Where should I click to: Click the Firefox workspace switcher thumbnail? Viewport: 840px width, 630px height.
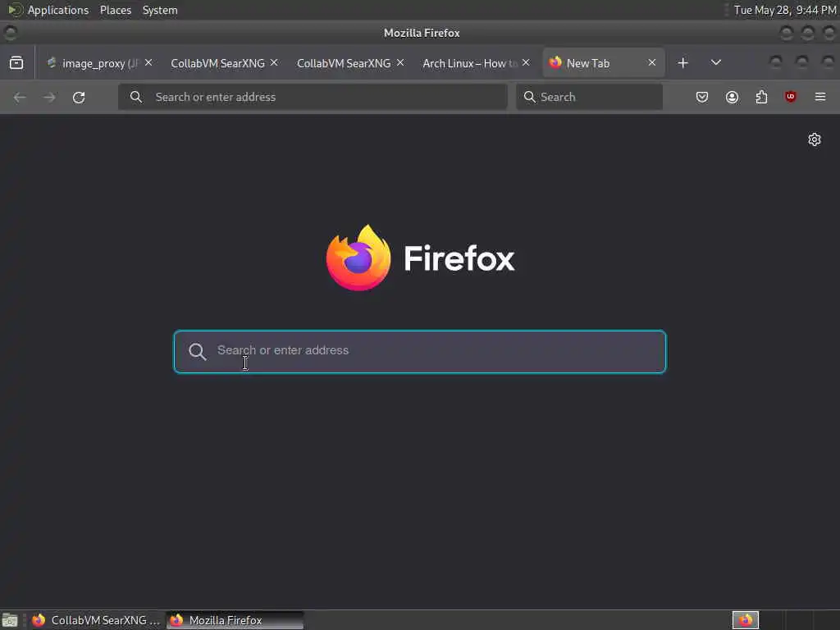pyautogui.click(x=745, y=620)
